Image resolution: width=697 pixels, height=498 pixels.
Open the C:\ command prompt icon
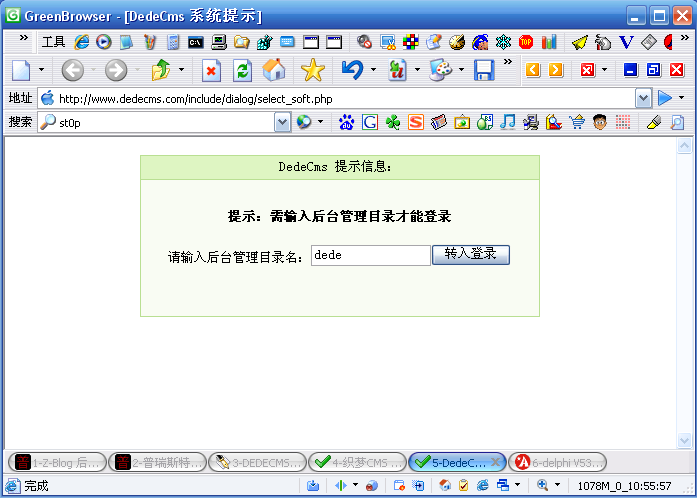(x=196, y=42)
